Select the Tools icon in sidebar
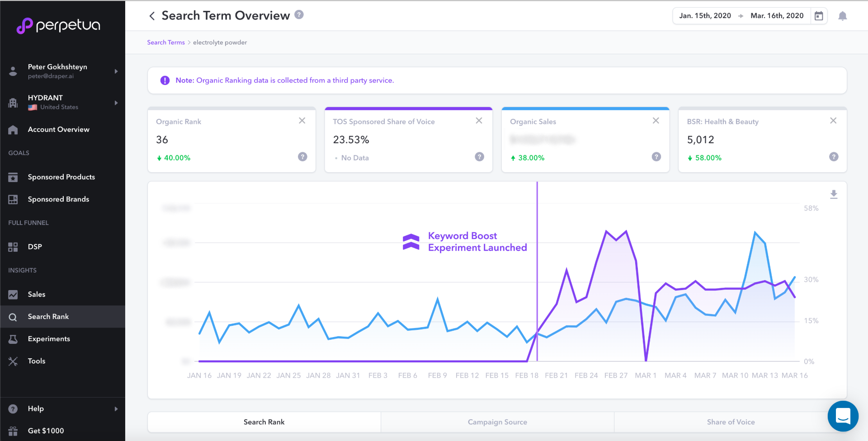The width and height of the screenshot is (868, 441). click(14, 361)
